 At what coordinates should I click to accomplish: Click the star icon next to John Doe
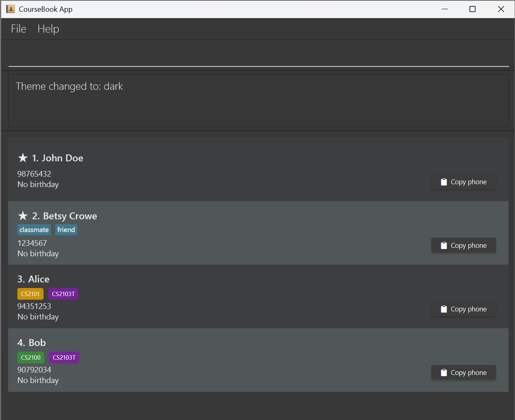point(23,158)
